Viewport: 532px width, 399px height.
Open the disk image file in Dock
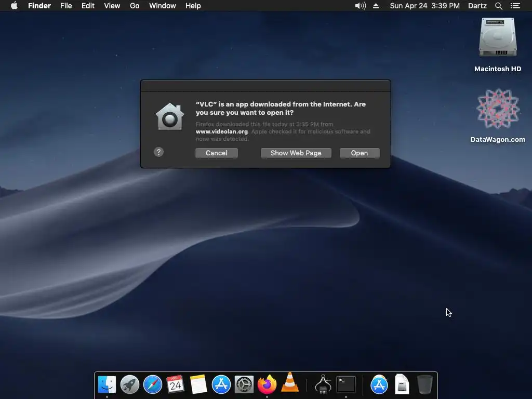pos(402,384)
